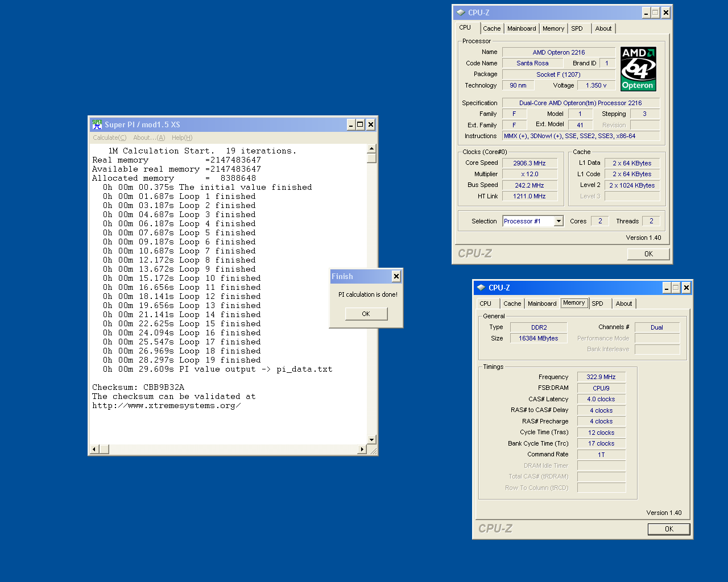Switch to About tab in upper CPU-Z

click(603, 28)
